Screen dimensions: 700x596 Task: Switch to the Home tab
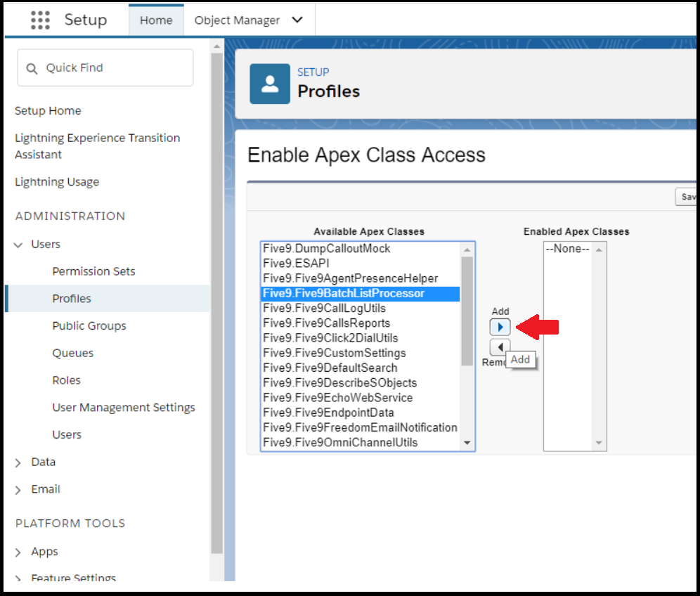point(156,20)
